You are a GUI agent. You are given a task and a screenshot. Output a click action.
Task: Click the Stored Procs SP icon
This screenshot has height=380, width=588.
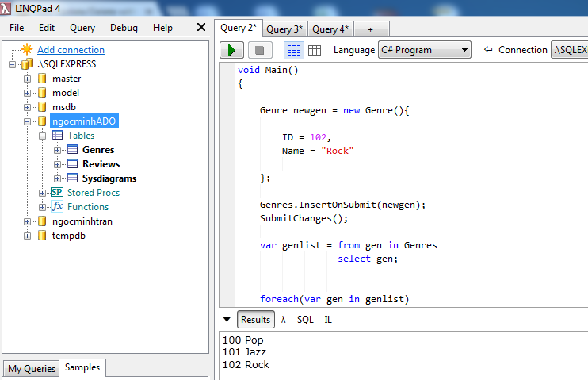(57, 192)
